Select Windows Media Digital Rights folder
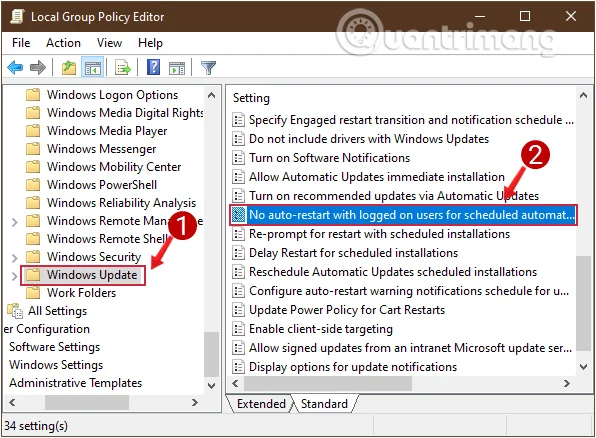 coord(125,113)
